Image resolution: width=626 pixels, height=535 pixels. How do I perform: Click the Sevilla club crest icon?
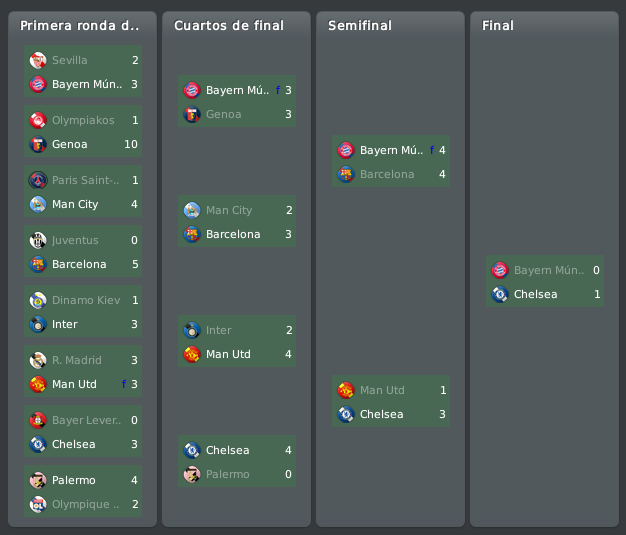pyautogui.click(x=38, y=60)
